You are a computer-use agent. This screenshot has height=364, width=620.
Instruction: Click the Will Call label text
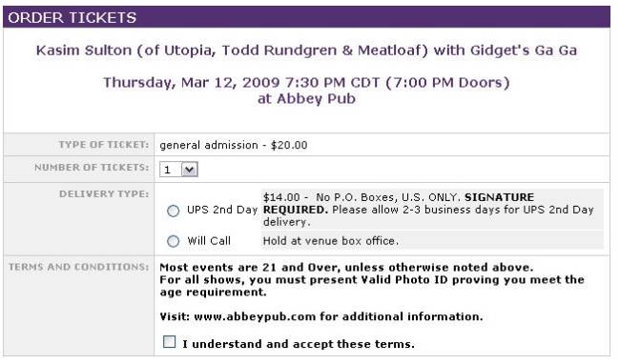[209, 241]
